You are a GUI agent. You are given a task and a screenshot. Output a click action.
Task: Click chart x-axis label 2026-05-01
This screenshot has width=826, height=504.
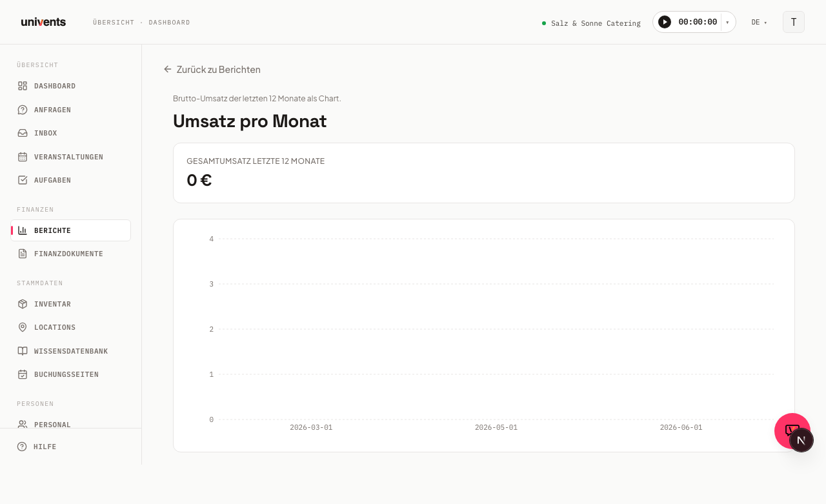496,427
